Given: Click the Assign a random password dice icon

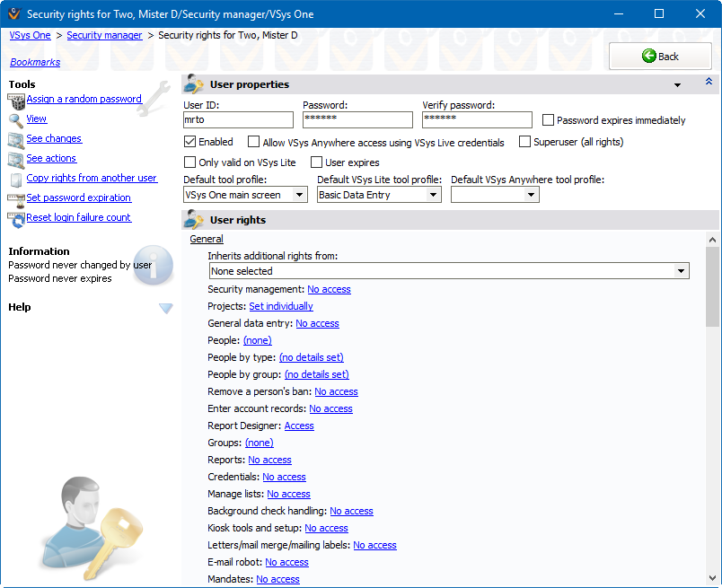Looking at the screenshot, I should [16, 101].
